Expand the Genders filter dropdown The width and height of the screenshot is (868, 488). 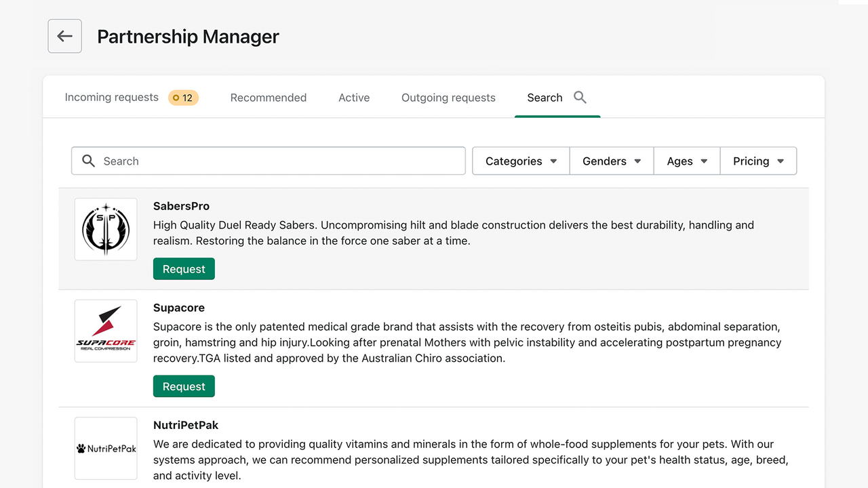(612, 161)
